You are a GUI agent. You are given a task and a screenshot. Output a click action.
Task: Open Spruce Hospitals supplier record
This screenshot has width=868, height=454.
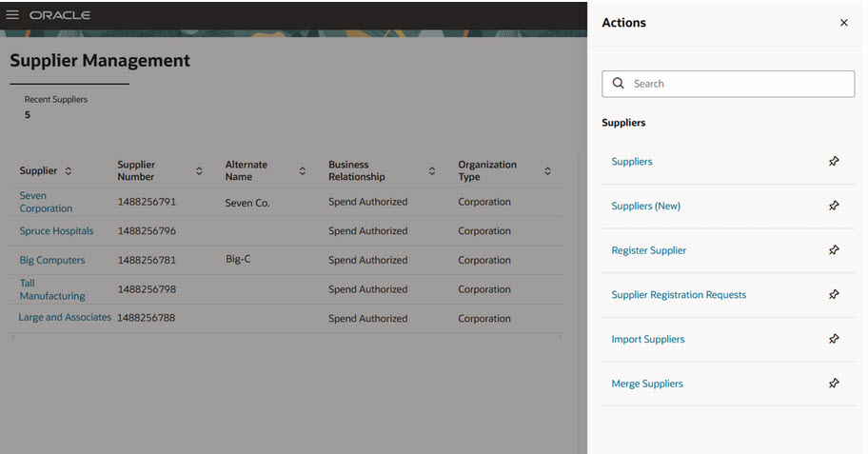tap(56, 231)
